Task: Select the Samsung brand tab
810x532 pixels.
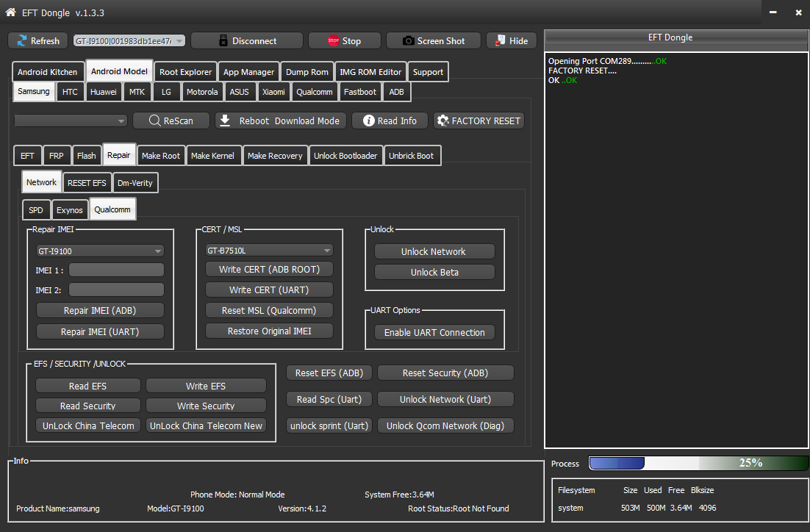Action: click(x=34, y=91)
